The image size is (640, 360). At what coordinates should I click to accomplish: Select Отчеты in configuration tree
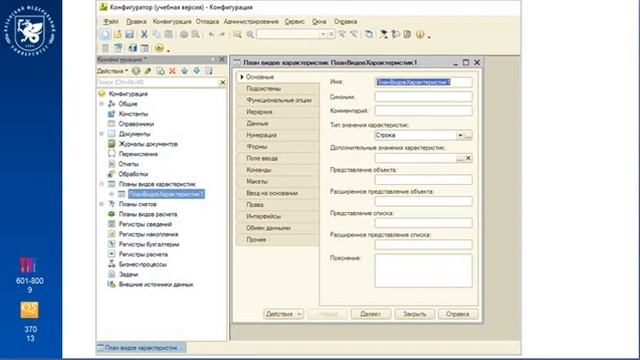(x=129, y=164)
